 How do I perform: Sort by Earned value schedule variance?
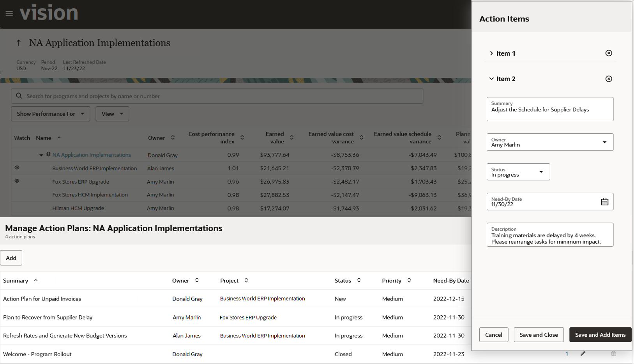click(x=439, y=138)
